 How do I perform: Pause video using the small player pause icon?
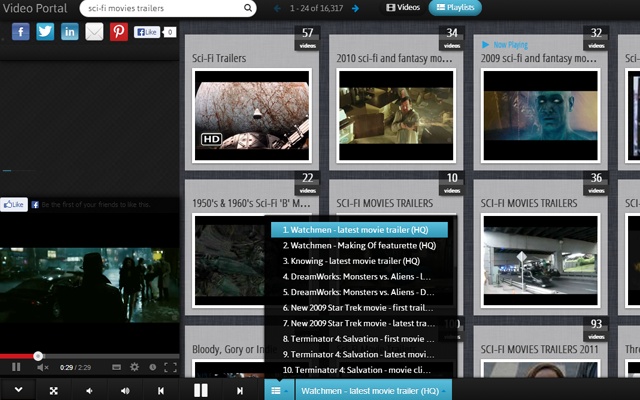tap(16, 367)
